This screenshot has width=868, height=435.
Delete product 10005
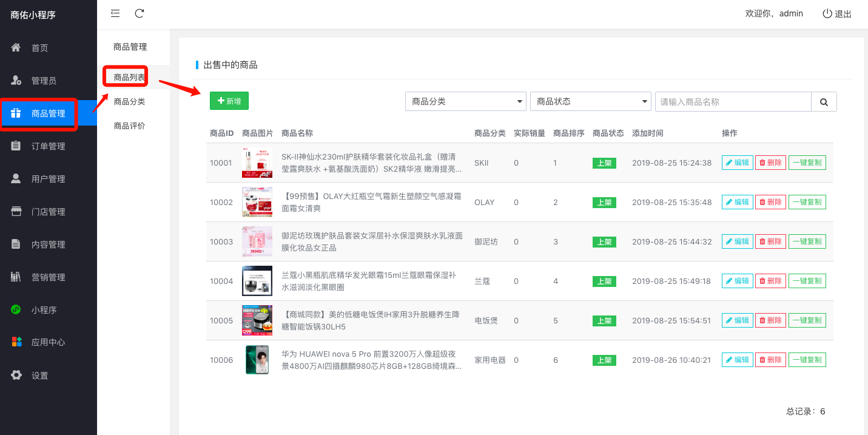pos(770,320)
